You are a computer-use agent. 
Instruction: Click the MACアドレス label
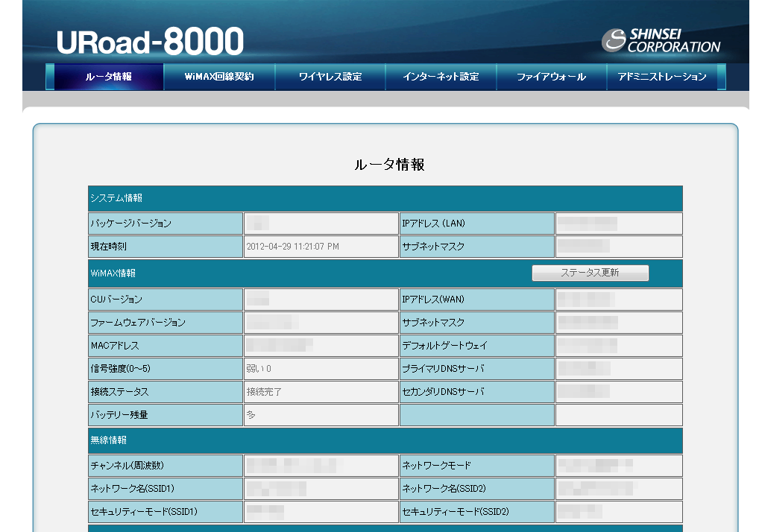(115, 346)
